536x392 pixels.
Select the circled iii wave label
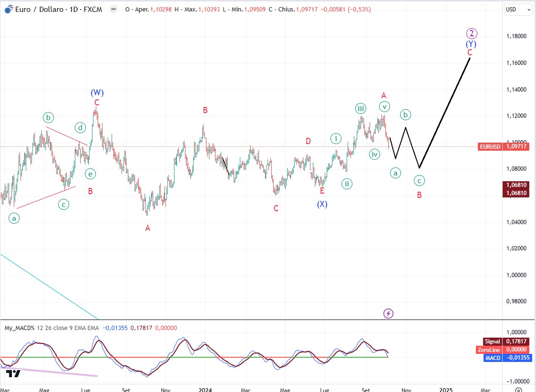361,108
